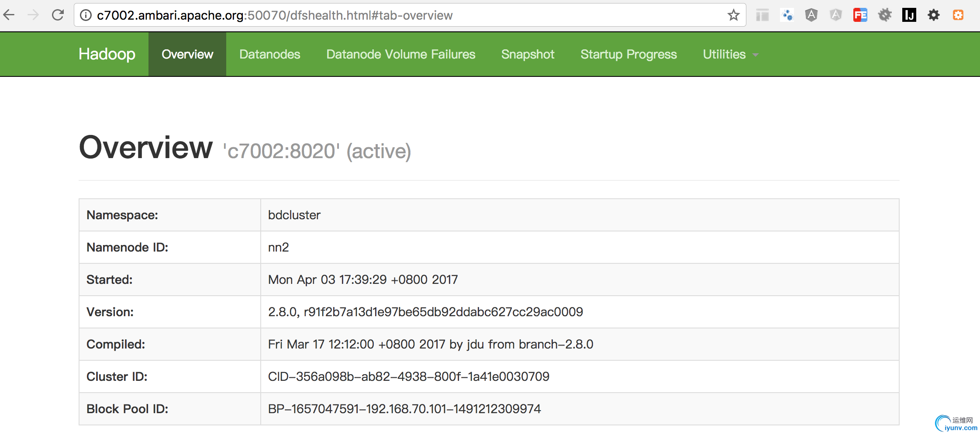Open the gray table-layout extension icon
This screenshot has width=980, height=435.
click(x=763, y=15)
